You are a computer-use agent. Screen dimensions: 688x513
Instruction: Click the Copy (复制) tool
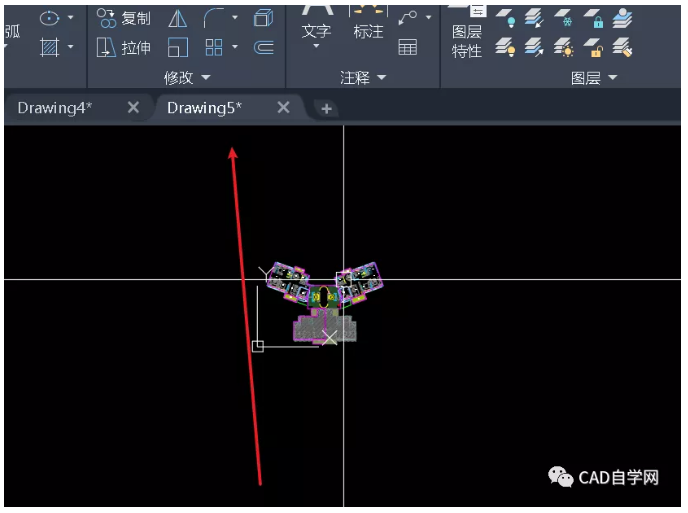coord(124,18)
